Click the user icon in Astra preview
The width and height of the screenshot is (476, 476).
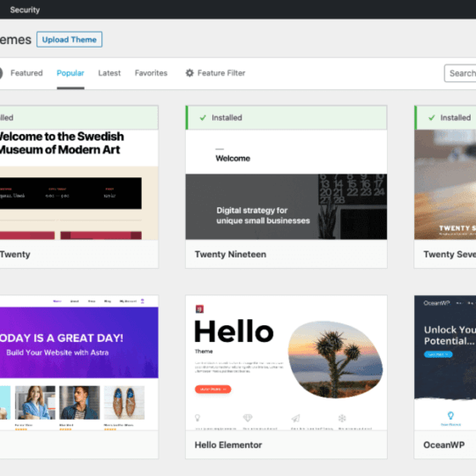(143, 301)
